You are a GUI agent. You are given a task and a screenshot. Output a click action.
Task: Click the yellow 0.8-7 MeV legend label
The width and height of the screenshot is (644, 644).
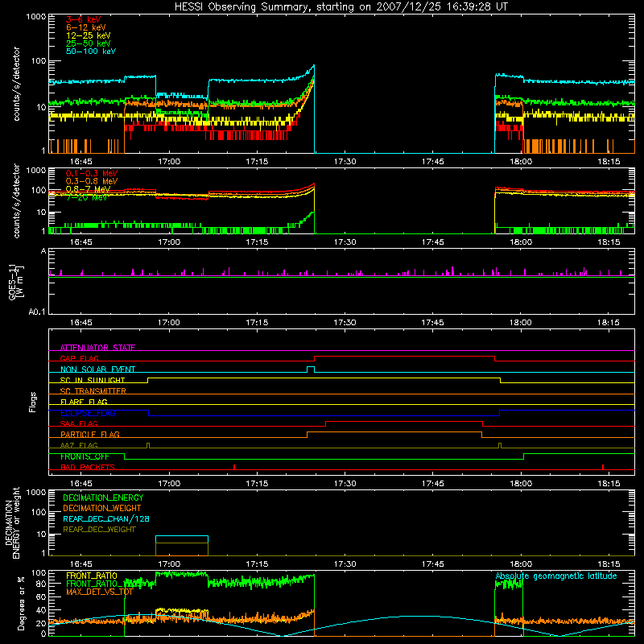pyautogui.click(x=89, y=189)
